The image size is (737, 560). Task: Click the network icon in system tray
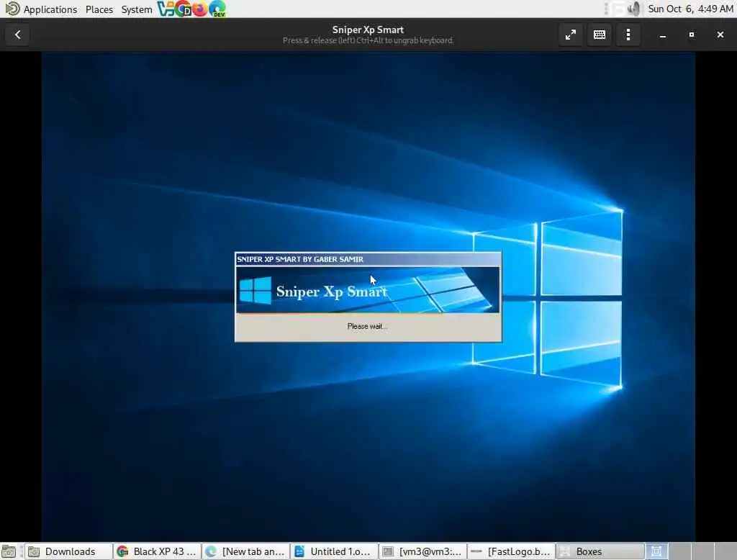pyautogui.click(x=618, y=9)
